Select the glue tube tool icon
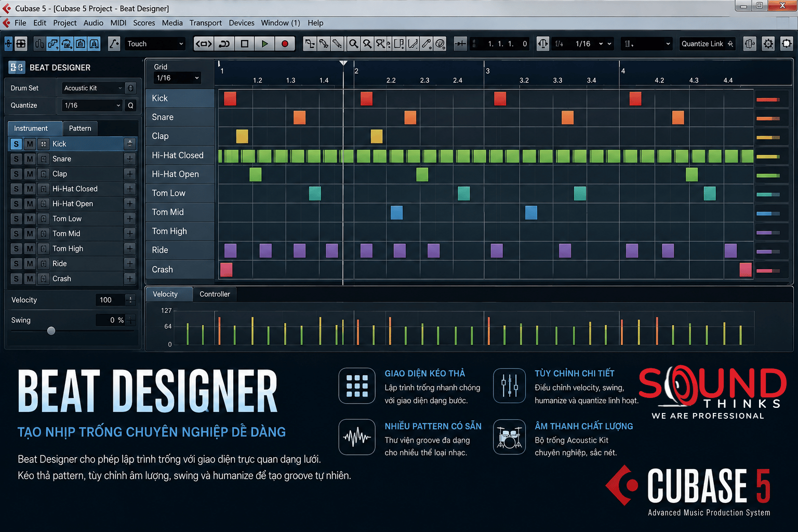The height and width of the screenshot is (532, 798). point(323,44)
